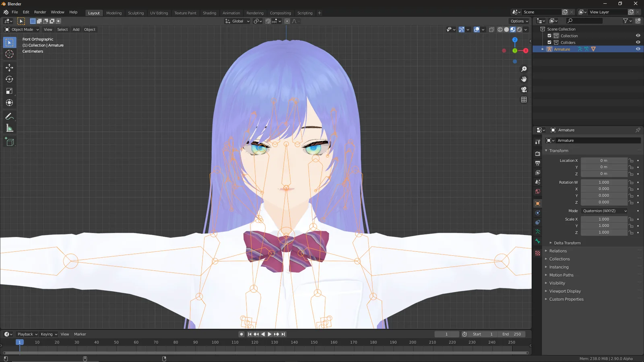
Task: Uncheck the Colliders collection checkbox
Action: click(549, 42)
